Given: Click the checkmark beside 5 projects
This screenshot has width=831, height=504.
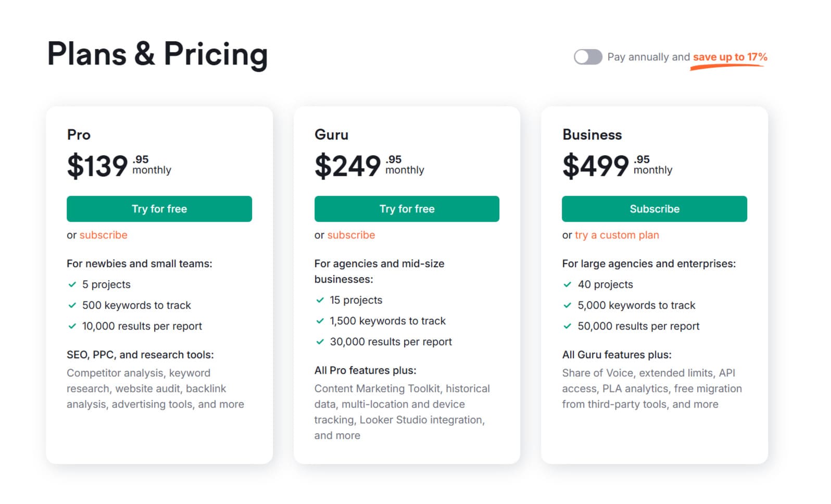Looking at the screenshot, I should [72, 284].
